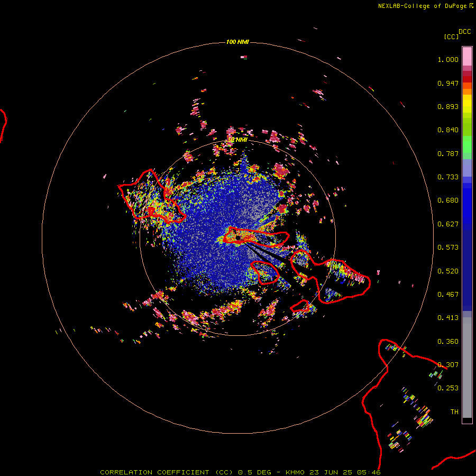The image size is (476, 476).
Task: Select the 50 NMI range ring label
Action: click(x=237, y=140)
